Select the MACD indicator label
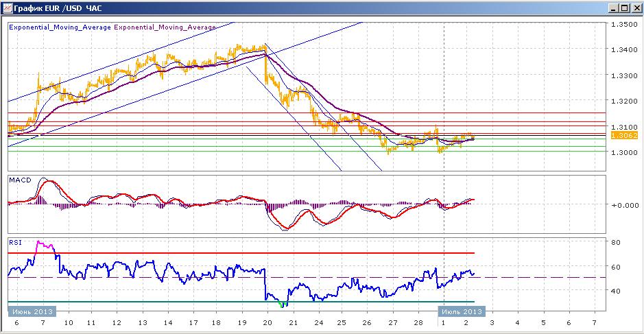 tap(20, 180)
